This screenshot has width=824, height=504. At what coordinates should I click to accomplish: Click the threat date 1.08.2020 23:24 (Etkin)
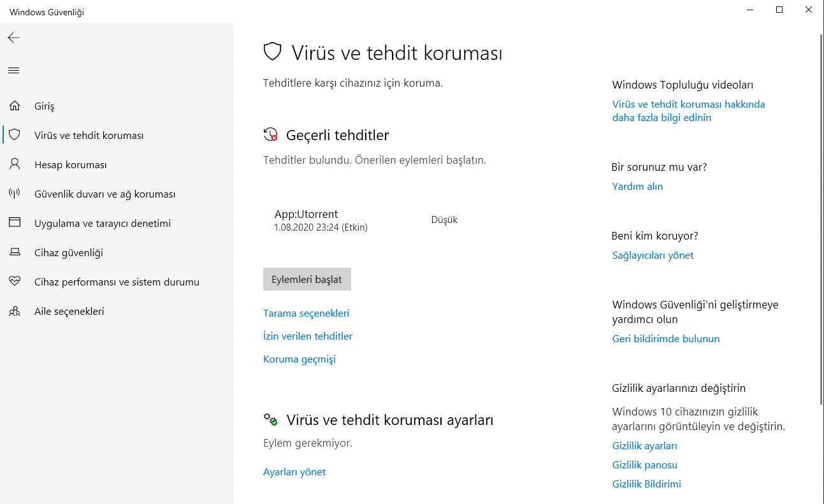(321, 227)
